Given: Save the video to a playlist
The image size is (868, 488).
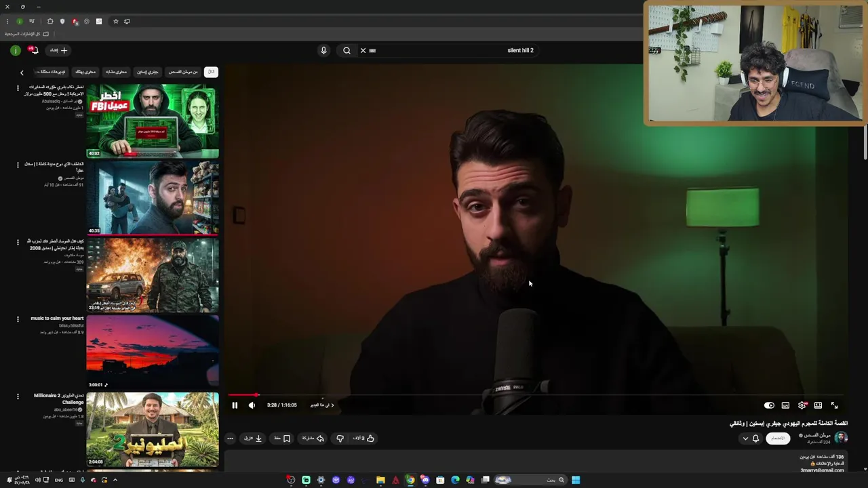Looking at the screenshot, I should pos(282,439).
